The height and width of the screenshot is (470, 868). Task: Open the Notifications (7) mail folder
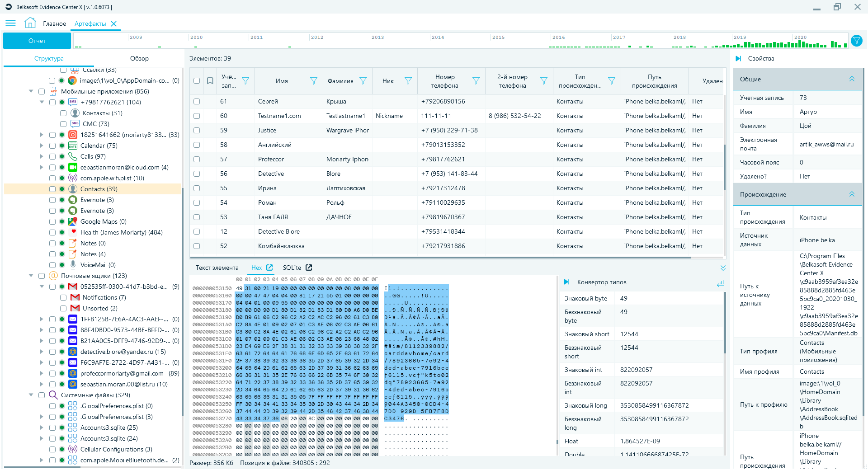(x=104, y=297)
